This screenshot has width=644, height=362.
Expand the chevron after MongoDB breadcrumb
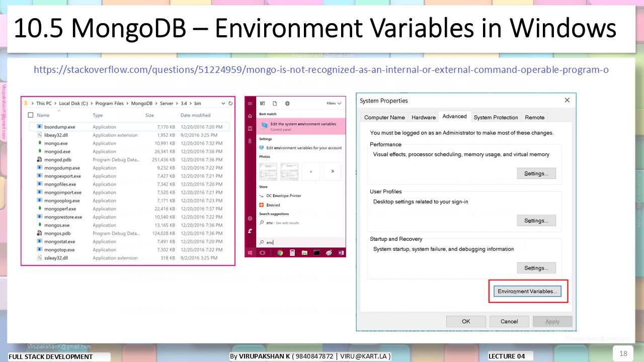tap(156, 104)
